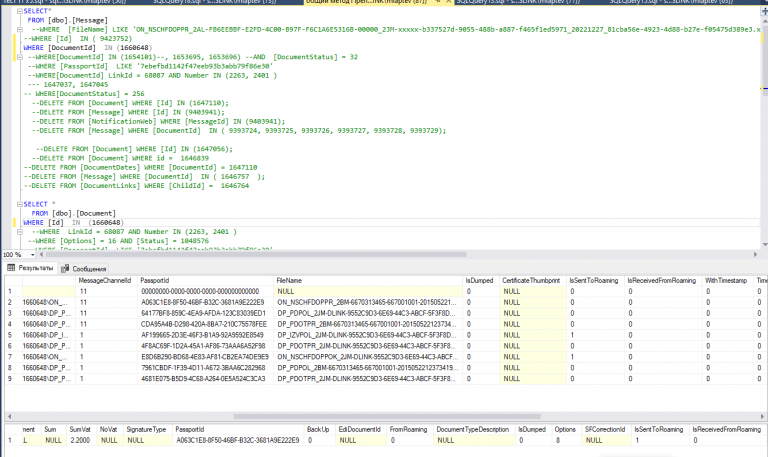Viewport: 768px width, 457px height.
Task: Click the DocumentTypeDescription column header
Action: click(x=473, y=428)
